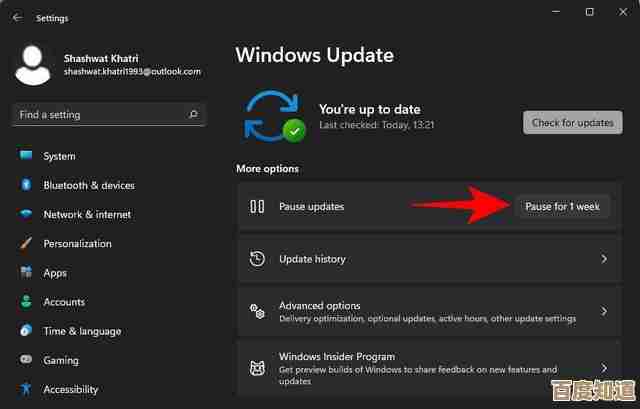Open the Windows Insider Program row
Screen dimensions: 640x409
tap(430, 369)
